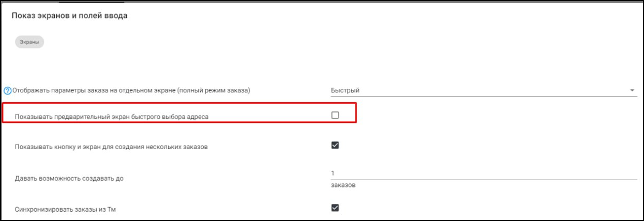Click the dropdown arrow beside "Быстрый"
The height and width of the screenshot is (221, 644).
632,90
